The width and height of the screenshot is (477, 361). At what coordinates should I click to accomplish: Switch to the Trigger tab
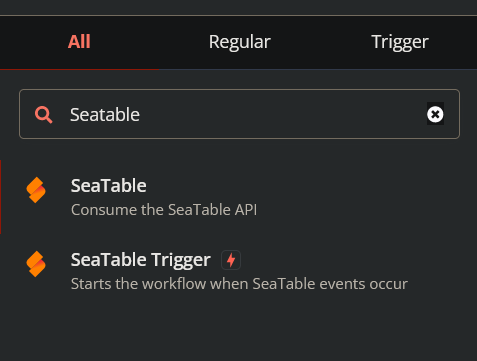(x=400, y=42)
